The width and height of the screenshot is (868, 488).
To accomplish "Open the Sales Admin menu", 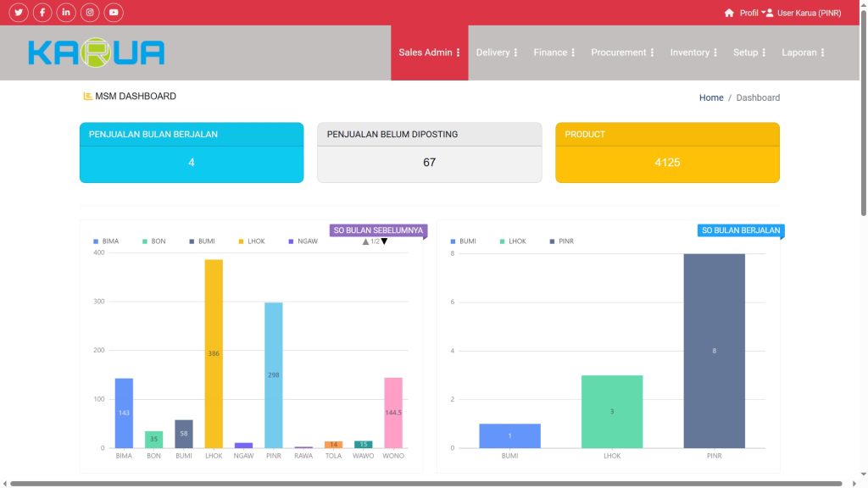I will [x=429, y=53].
